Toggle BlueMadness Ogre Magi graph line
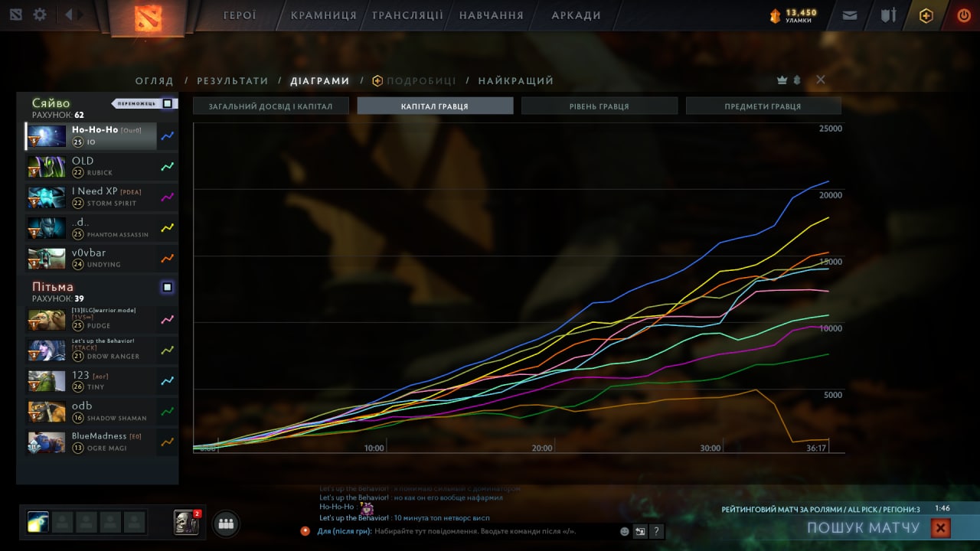 168,442
